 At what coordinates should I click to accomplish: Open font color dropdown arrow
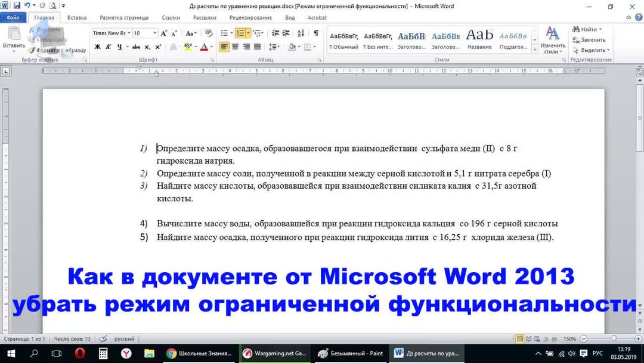click(x=212, y=47)
